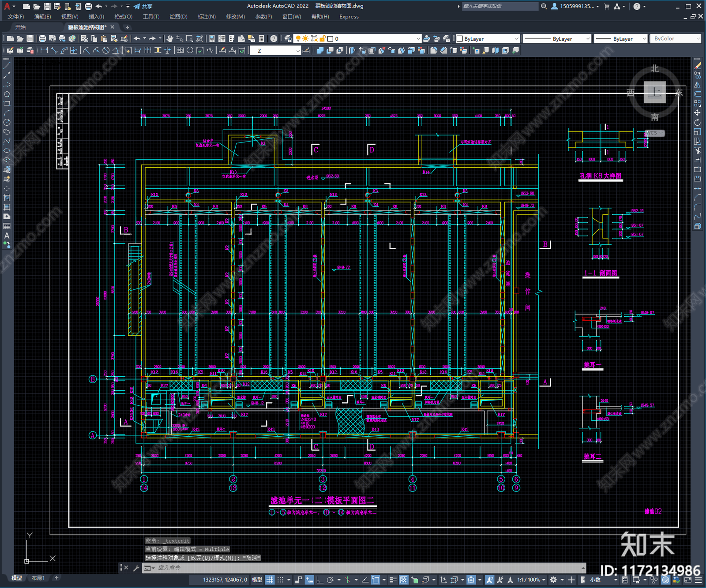706x588 pixels.
Task: Open the ByLayer linetype dropdown
Action: [556, 39]
